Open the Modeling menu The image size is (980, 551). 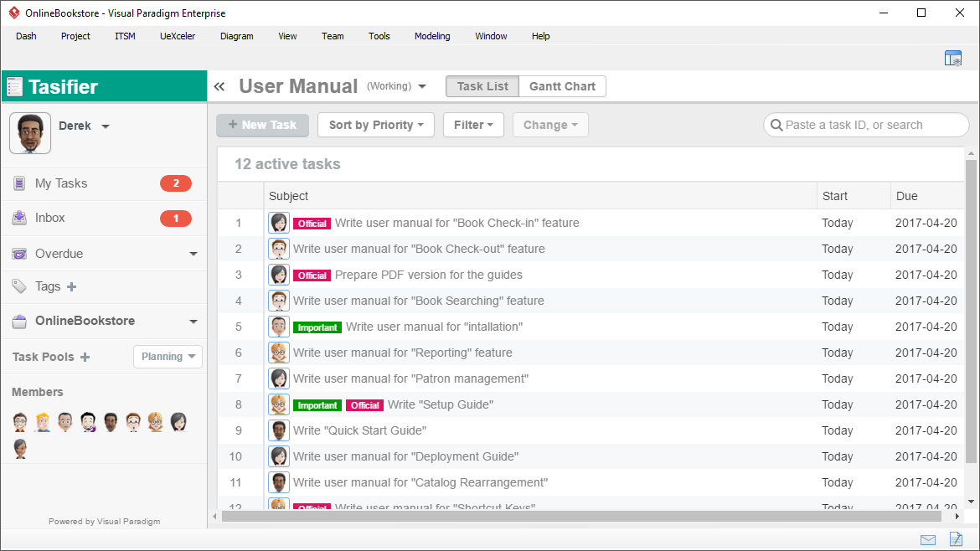(432, 36)
